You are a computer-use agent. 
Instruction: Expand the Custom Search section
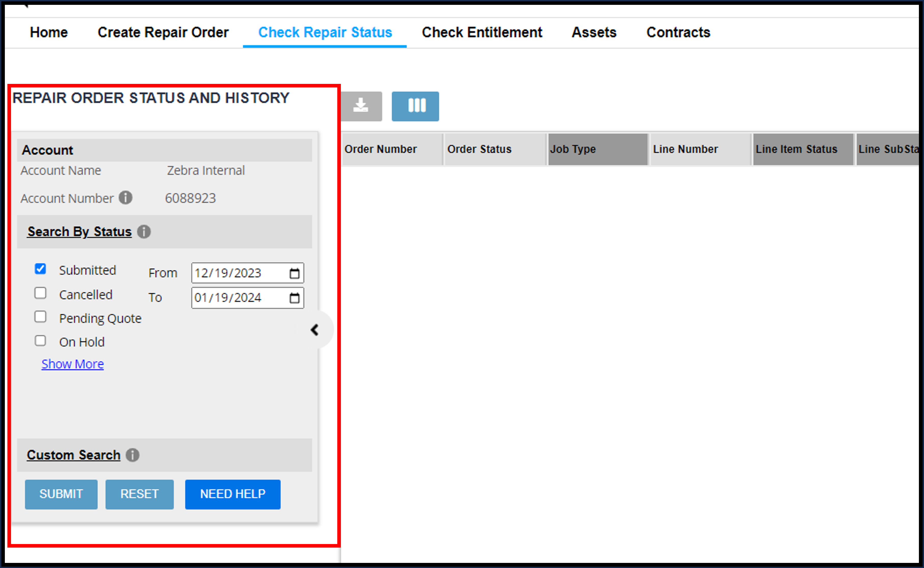click(x=74, y=455)
